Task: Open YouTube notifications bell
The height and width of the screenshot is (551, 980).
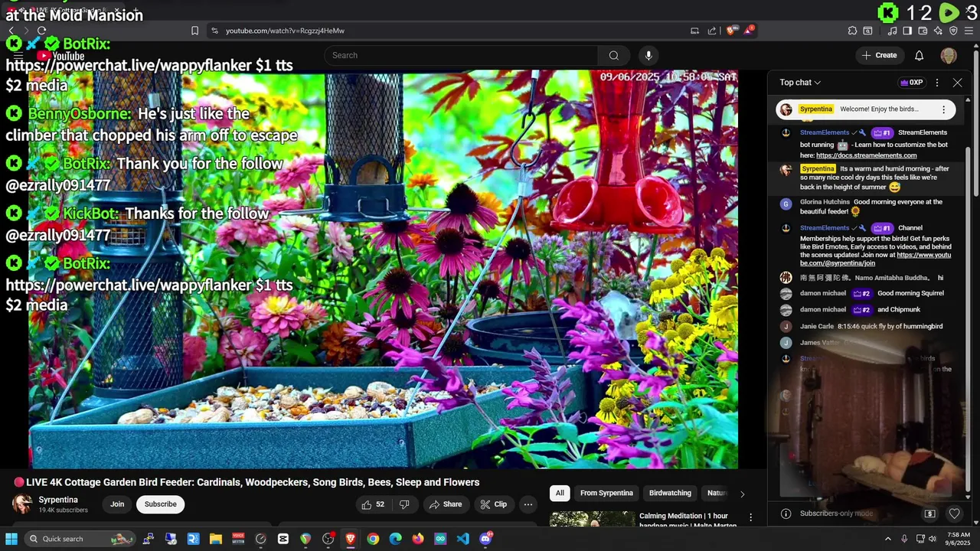Action: tap(919, 55)
